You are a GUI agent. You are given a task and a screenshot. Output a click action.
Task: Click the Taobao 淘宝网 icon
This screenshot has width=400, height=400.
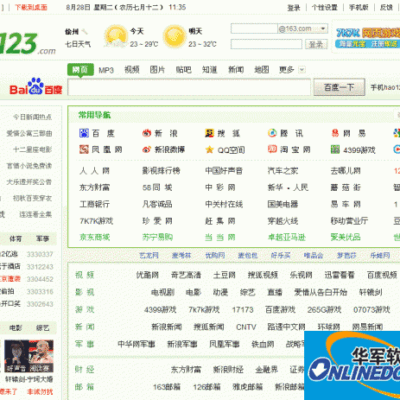272,149
